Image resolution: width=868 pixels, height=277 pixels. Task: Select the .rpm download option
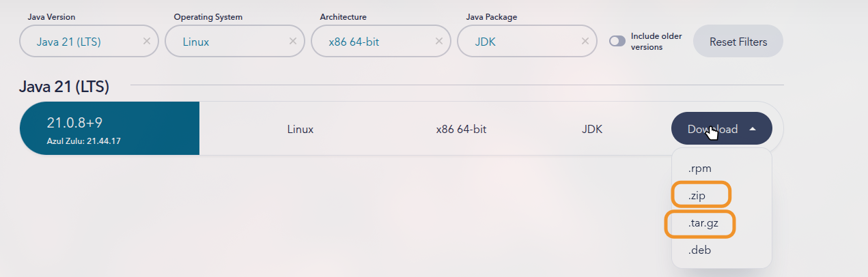coord(700,169)
